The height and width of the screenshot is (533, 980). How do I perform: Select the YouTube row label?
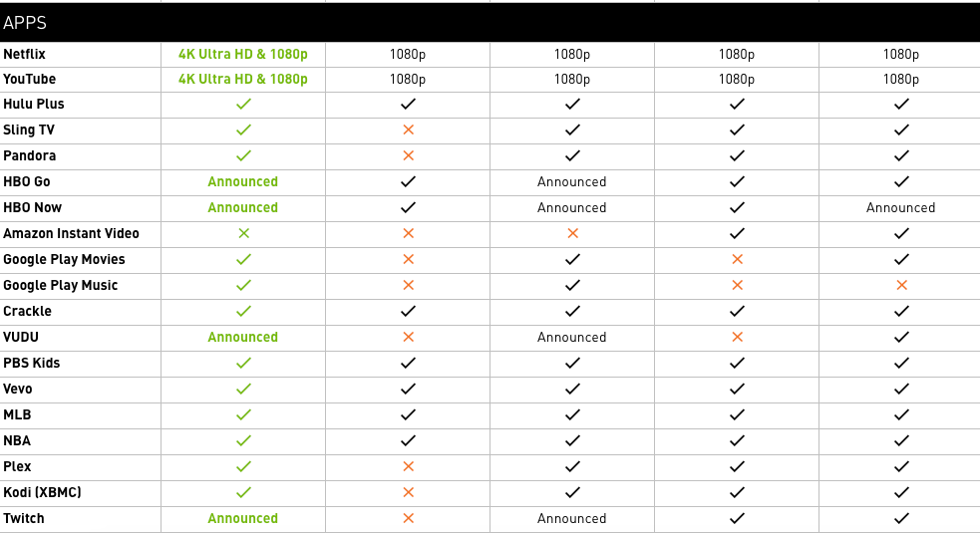pyautogui.click(x=30, y=79)
